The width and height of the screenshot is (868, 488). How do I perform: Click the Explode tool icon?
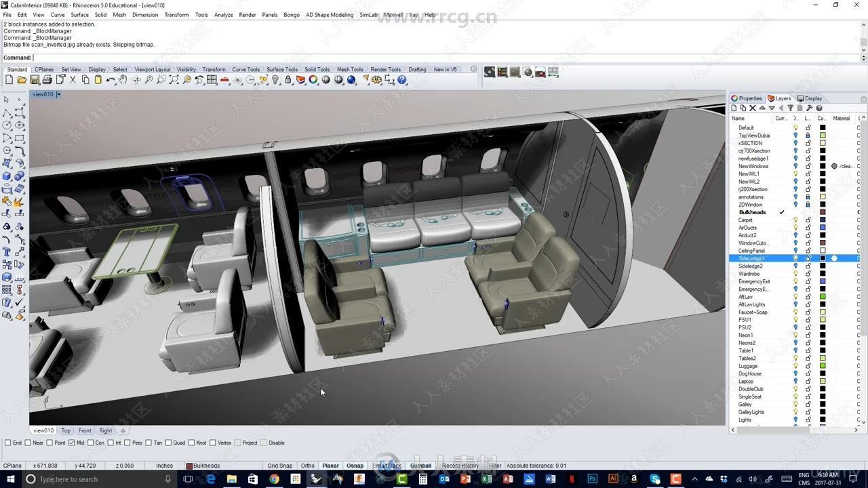point(20,201)
